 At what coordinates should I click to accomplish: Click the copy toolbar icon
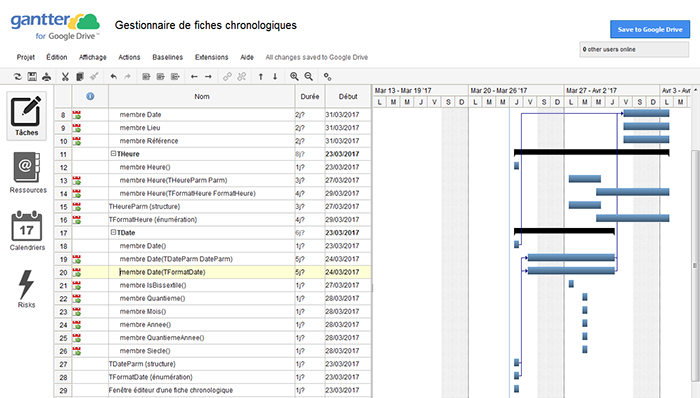[x=79, y=76]
